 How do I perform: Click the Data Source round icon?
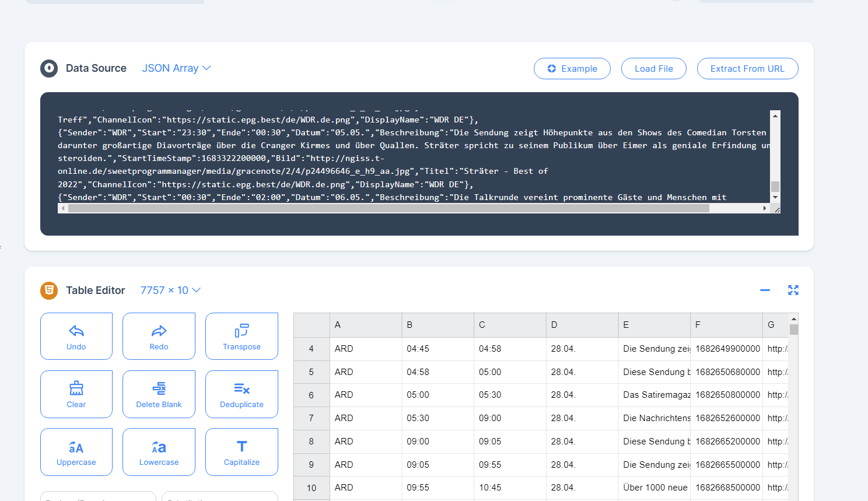(x=49, y=68)
